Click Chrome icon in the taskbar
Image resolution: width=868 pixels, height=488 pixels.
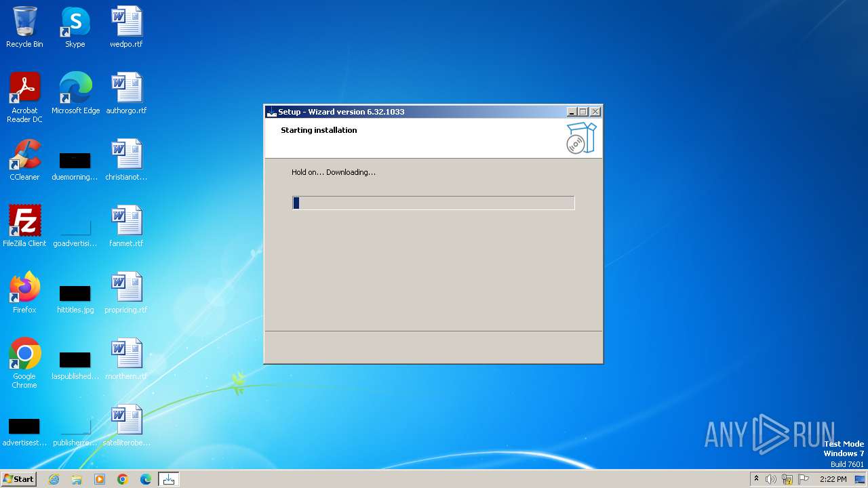(x=123, y=479)
